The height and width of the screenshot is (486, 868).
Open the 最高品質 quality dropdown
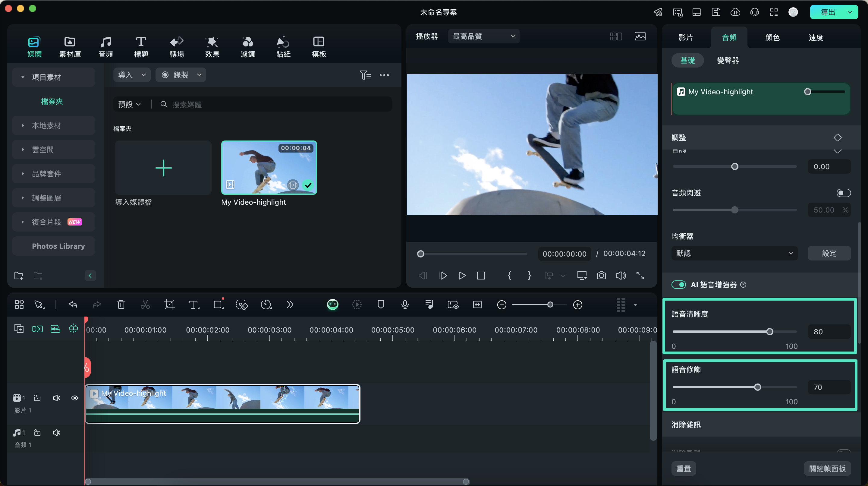coord(484,36)
